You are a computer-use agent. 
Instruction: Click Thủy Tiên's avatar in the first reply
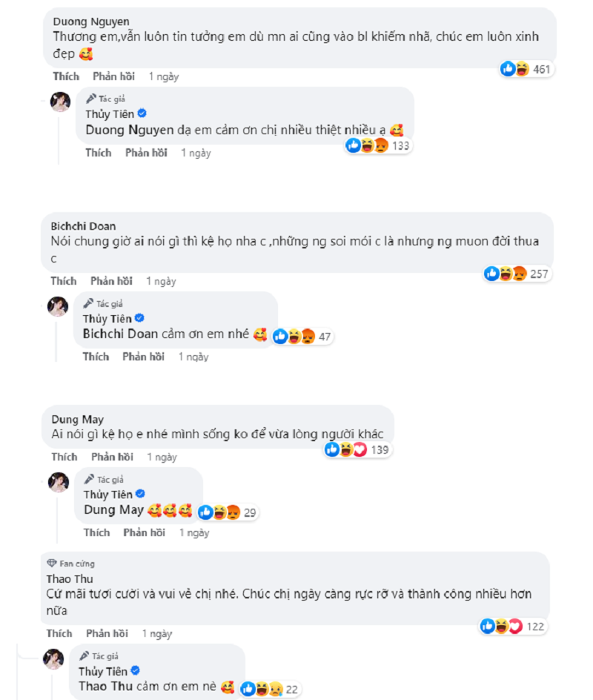[x=60, y=102]
